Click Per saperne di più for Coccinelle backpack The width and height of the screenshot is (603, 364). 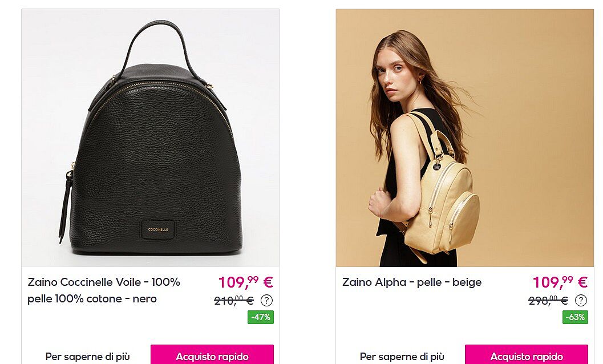coord(88,357)
